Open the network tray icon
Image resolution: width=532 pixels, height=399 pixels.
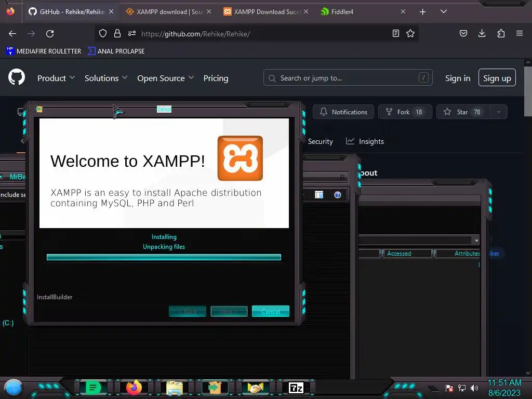[462, 388]
